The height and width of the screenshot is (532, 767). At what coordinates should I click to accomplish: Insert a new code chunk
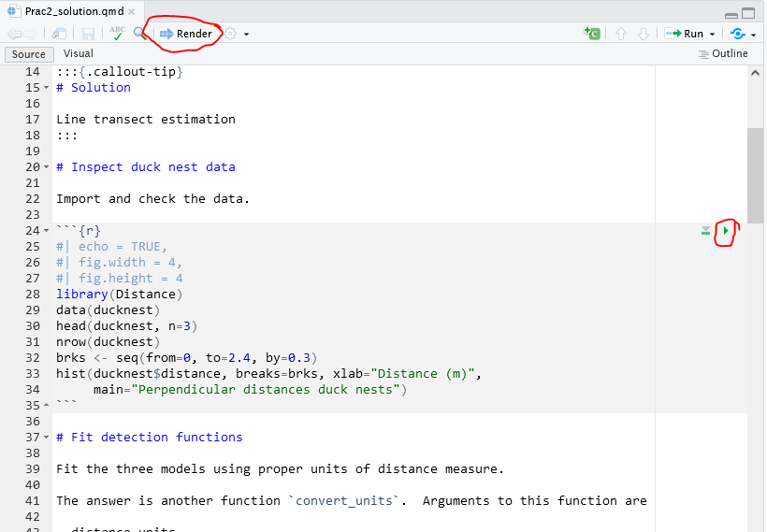[x=592, y=34]
